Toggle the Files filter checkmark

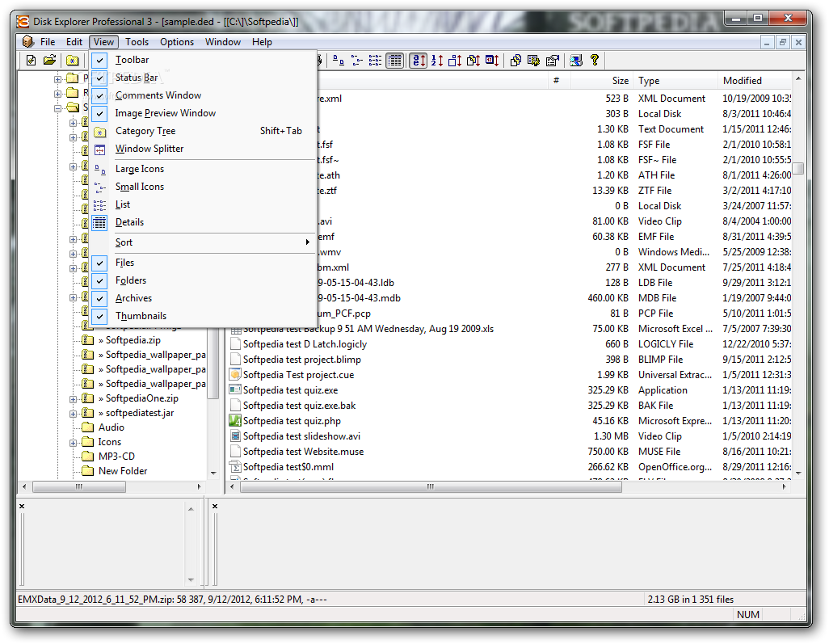99,263
